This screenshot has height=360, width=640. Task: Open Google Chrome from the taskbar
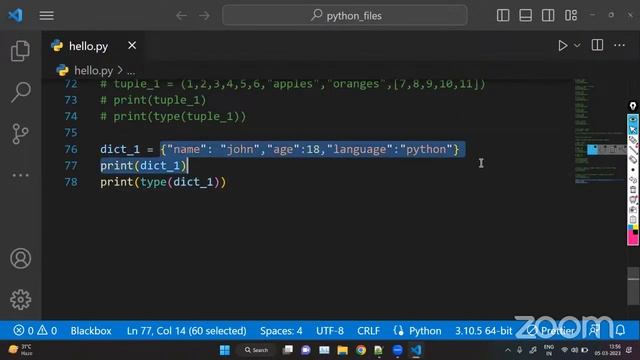tap(361, 350)
